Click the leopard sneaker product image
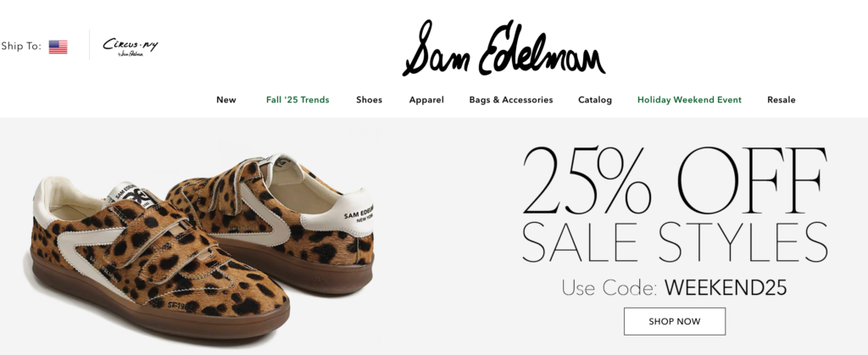 coord(202,246)
